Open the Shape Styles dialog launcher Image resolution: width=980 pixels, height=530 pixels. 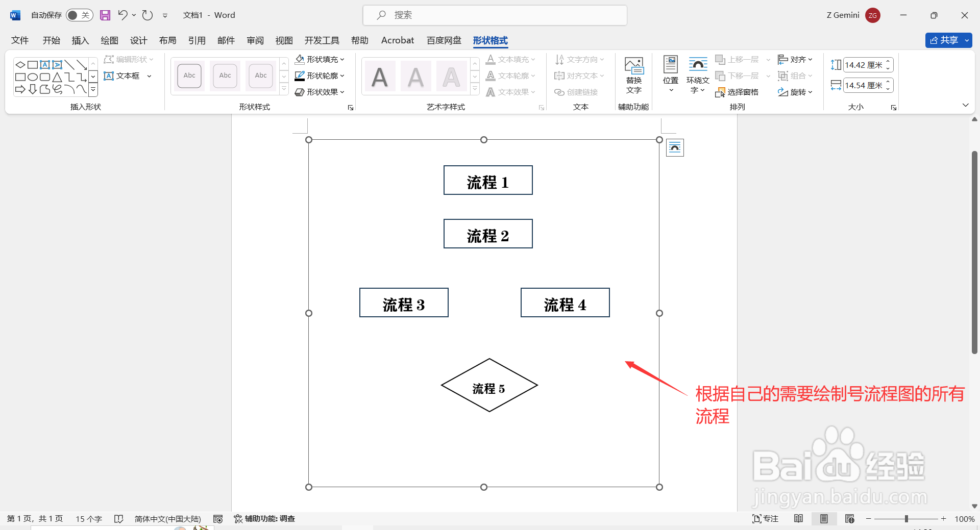tap(351, 108)
